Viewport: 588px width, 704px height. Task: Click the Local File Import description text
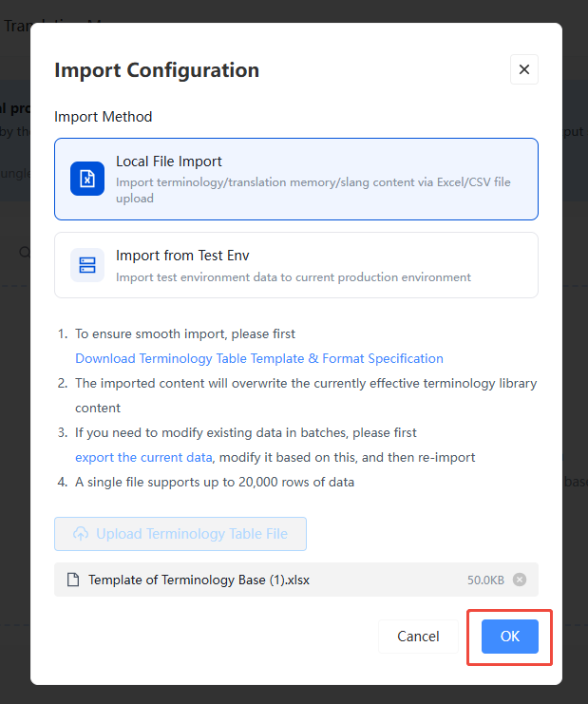(x=313, y=190)
